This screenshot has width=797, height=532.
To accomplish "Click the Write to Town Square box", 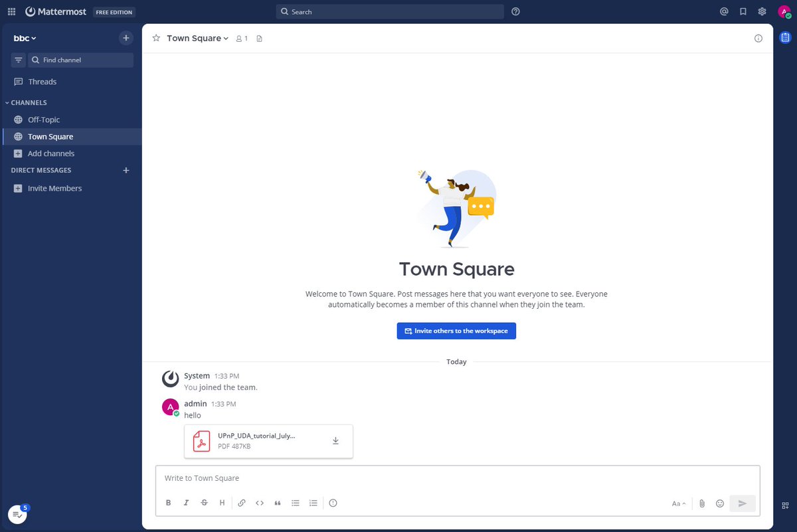I will pos(458,478).
